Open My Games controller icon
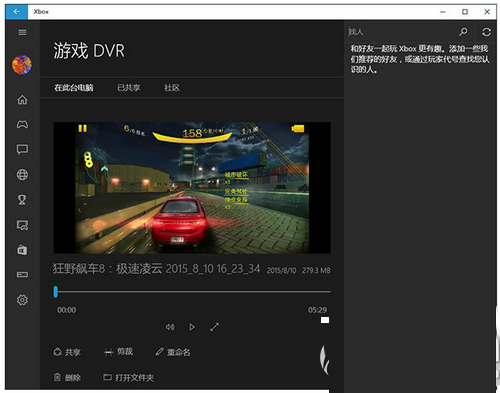This screenshot has width=500, height=393. tap(22, 125)
